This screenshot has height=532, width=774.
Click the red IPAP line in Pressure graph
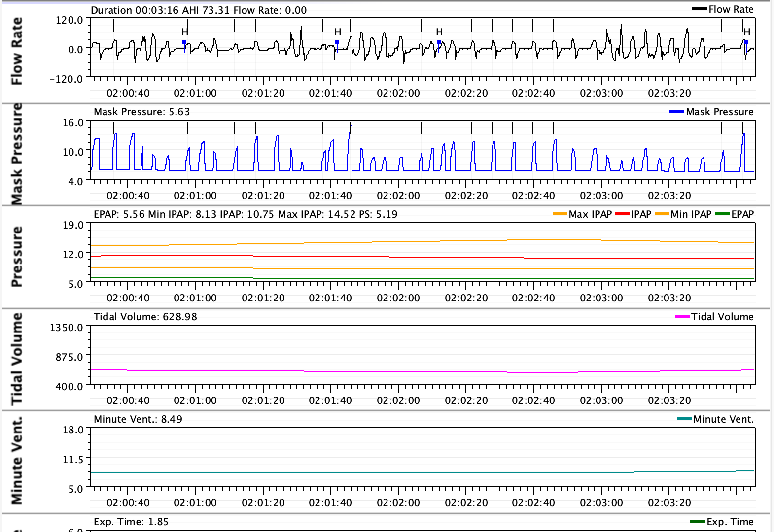point(422,257)
